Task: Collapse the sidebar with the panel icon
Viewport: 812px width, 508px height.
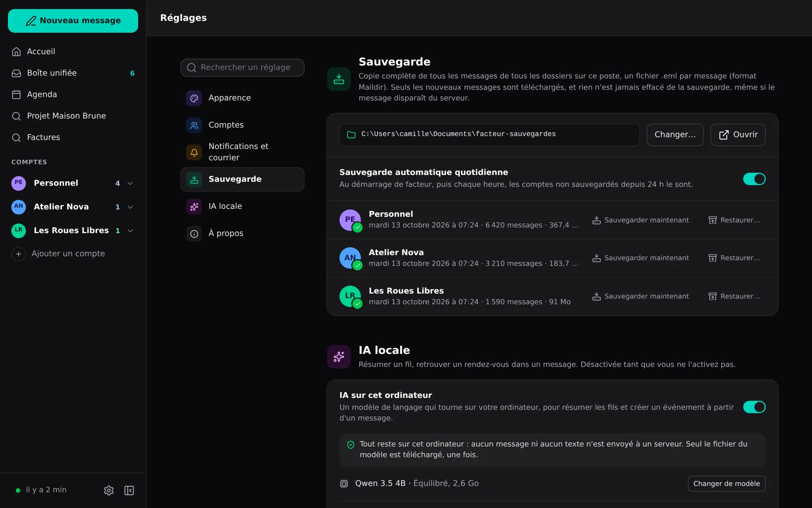Action: coord(129,490)
